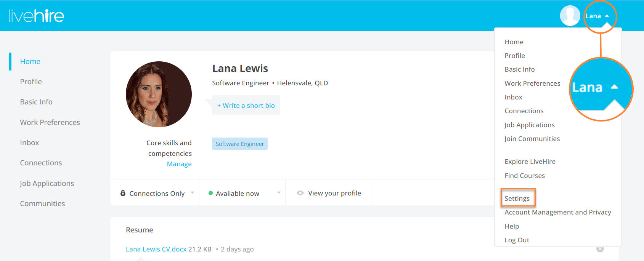Expand the Connections Only privacy dropdown

(193, 193)
